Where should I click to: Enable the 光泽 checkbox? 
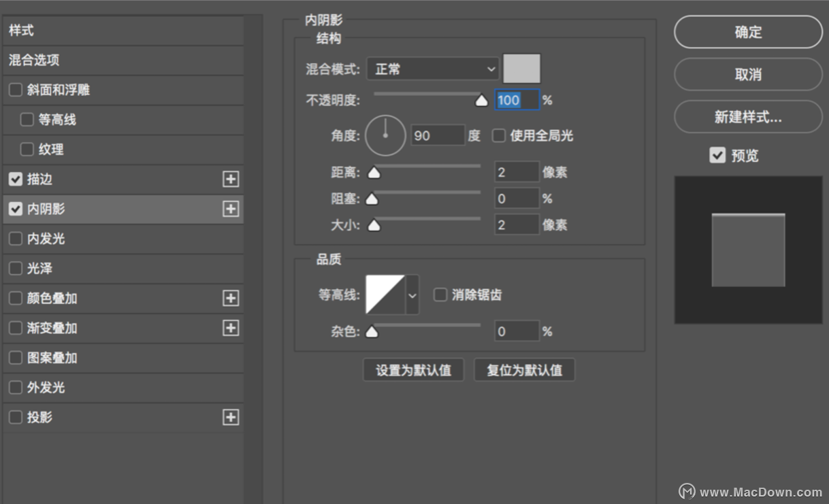[x=16, y=269]
